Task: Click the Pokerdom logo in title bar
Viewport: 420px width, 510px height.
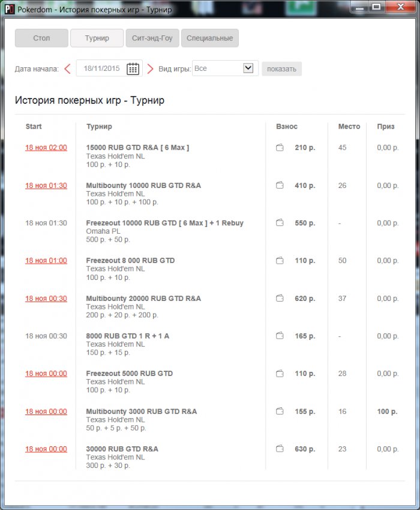Action: (9, 10)
